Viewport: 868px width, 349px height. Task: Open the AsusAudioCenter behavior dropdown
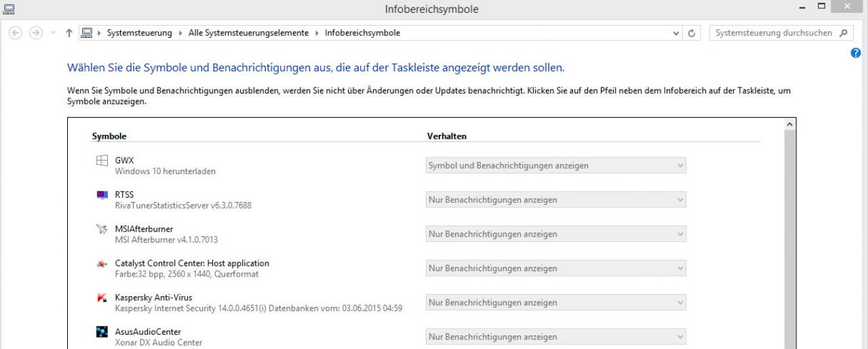click(x=555, y=337)
